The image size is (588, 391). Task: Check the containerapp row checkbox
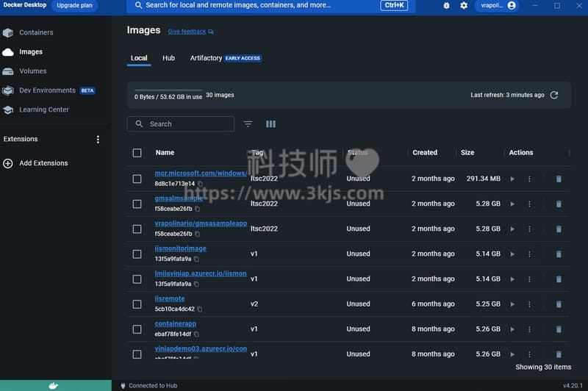click(137, 329)
